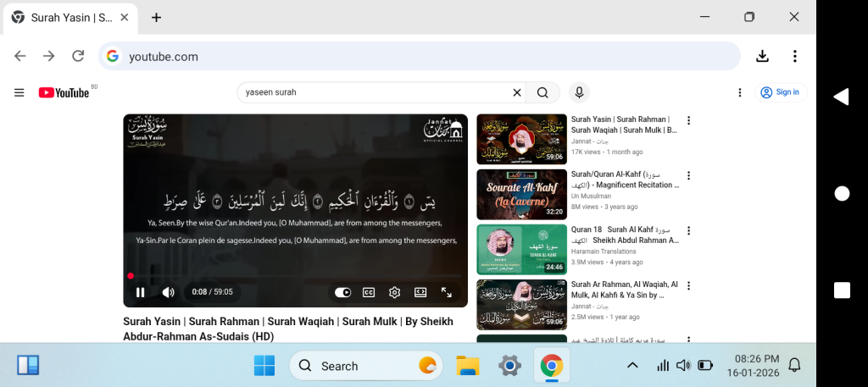868x387 pixels.
Task: Clear the search box text
Action: point(516,92)
